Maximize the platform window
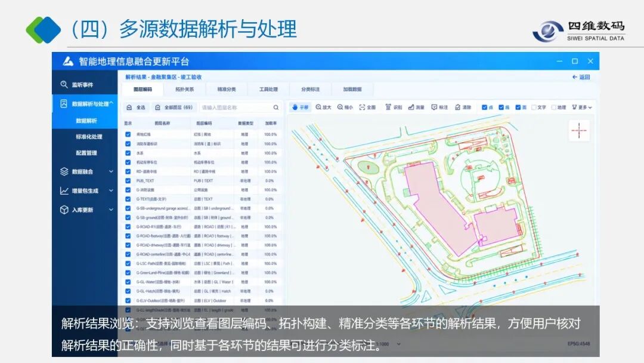 pyautogui.click(x=575, y=61)
